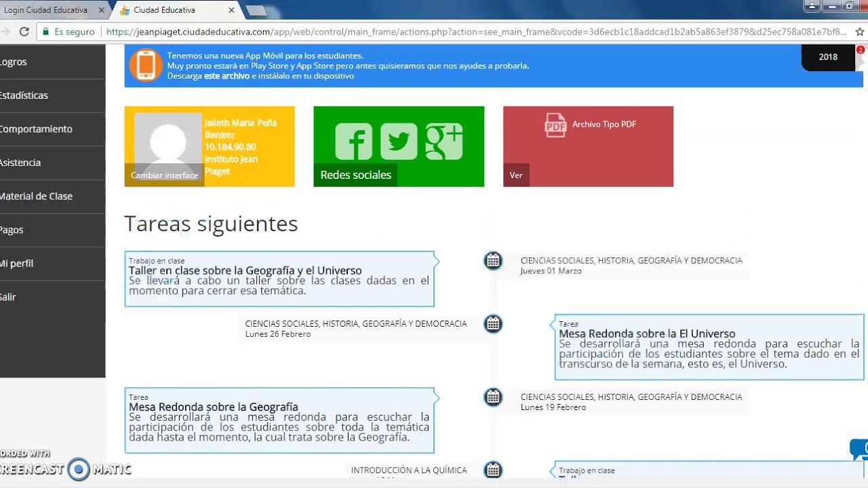868x488 pixels.
Task: Click INTRODUCCIÓN A LA QUÍMICA subject label
Action: click(x=409, y=470)
